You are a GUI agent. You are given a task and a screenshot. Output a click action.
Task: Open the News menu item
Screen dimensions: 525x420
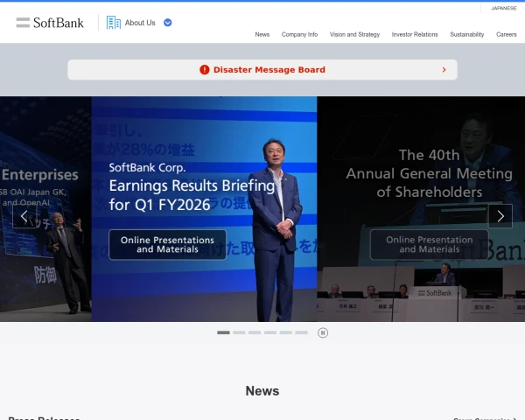pos(262,34)
